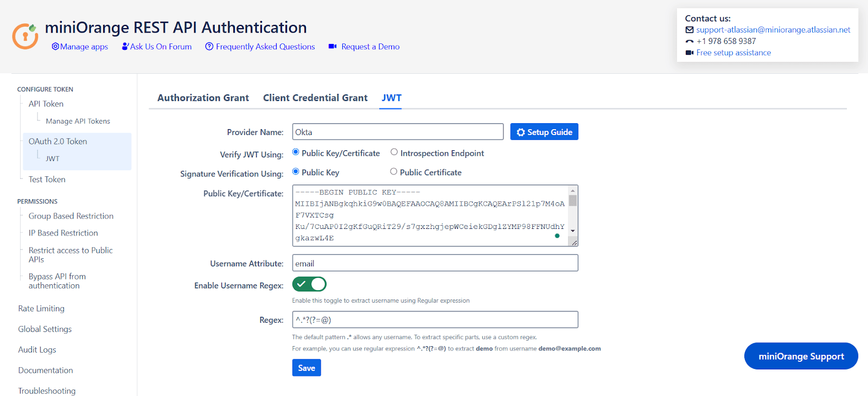Viewport: 868px width, 396px height.
Task: Select Public Certificate radio button
Action: point(394,171)
